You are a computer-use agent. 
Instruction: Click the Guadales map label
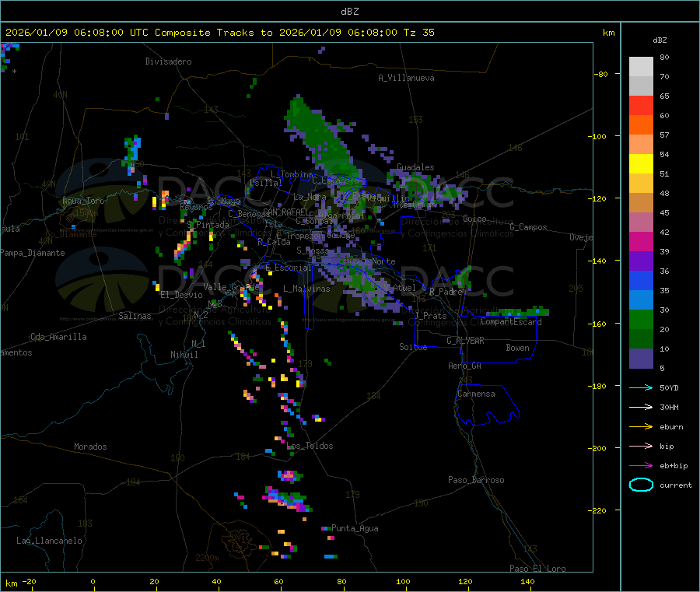pos(415,167)
